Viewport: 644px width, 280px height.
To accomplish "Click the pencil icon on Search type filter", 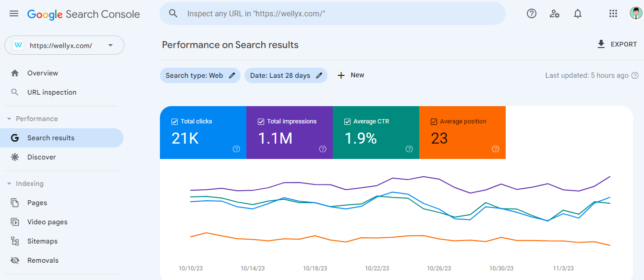I will coord(232,75).
